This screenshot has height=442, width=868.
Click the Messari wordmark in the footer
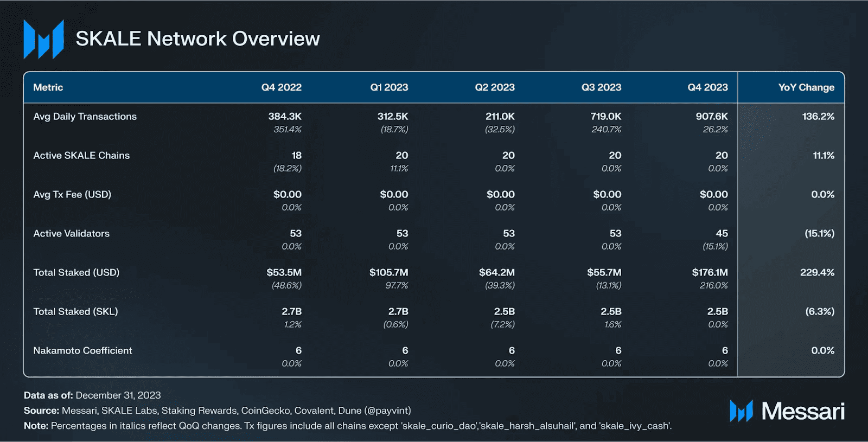803,411
